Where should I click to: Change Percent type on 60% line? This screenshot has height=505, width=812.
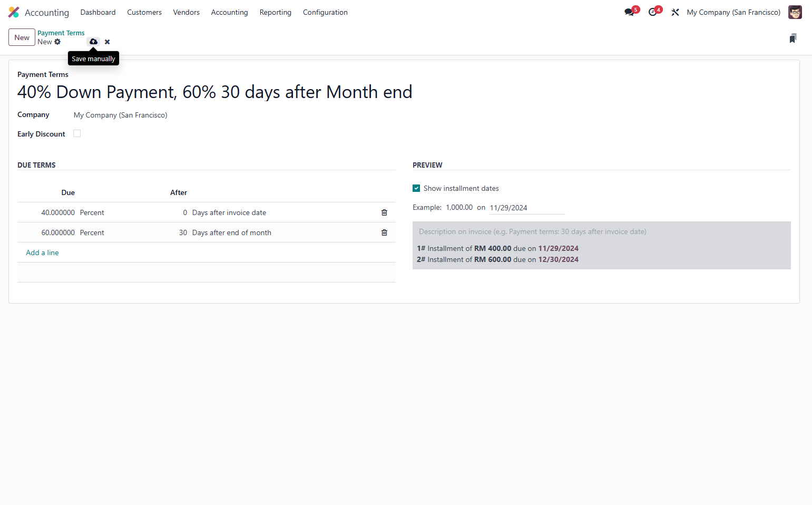[92, 232]
